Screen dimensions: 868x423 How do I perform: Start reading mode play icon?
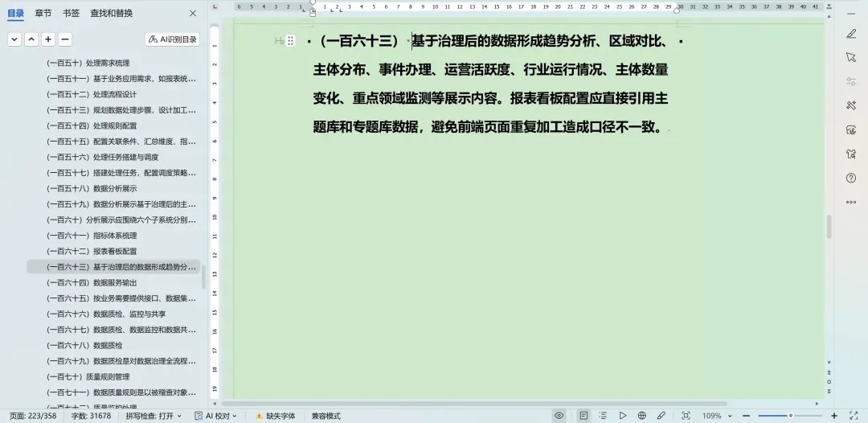(x=622, y=415)
